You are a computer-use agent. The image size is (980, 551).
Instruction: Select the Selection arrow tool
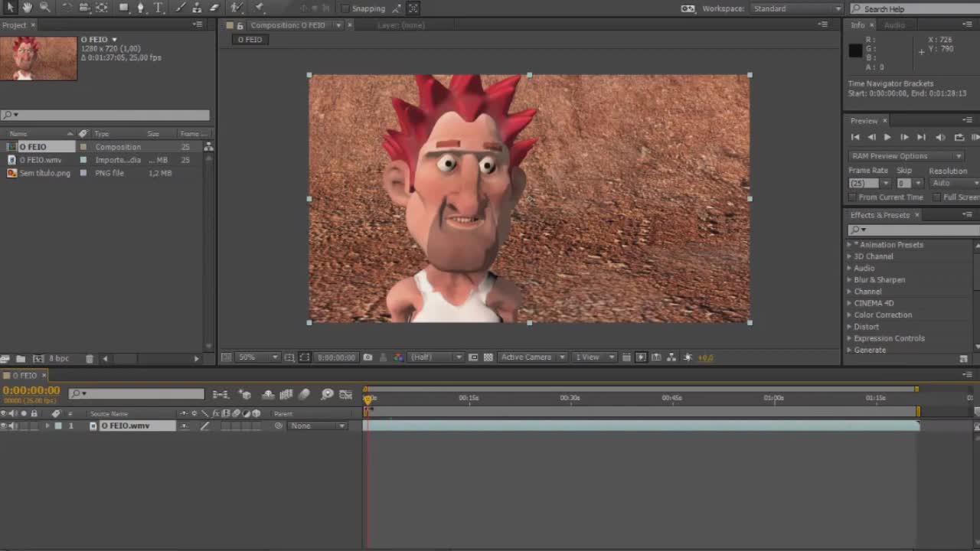[10, 8]
